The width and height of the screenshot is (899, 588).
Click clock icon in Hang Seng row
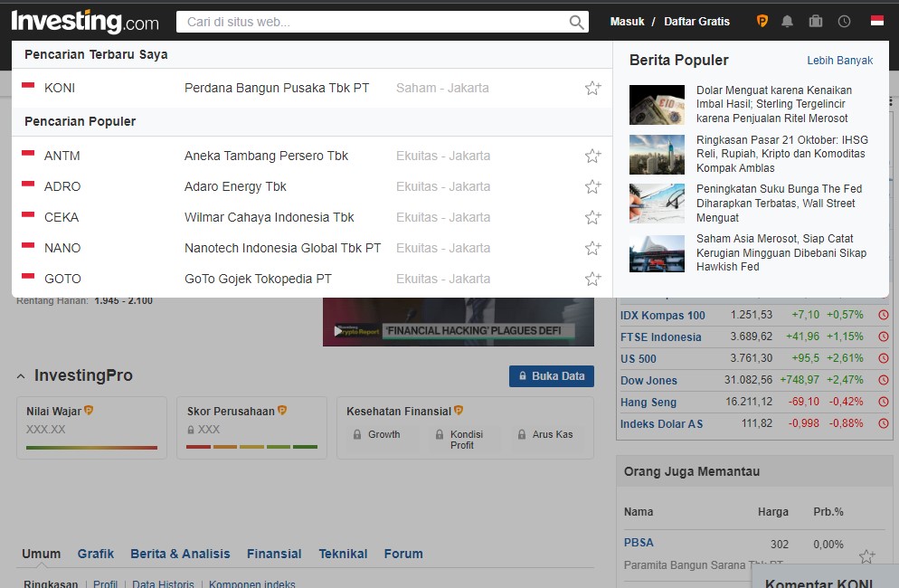[884, 402]
